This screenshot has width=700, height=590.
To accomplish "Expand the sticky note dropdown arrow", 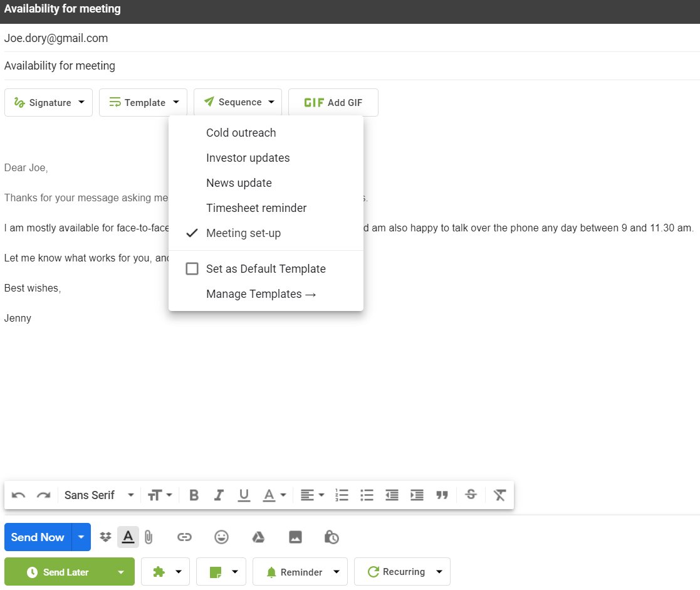I will (x=235, y=572).
